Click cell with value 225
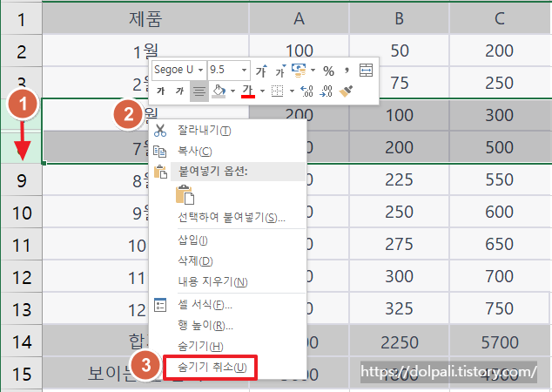552x392 pixels. (400, 180)
